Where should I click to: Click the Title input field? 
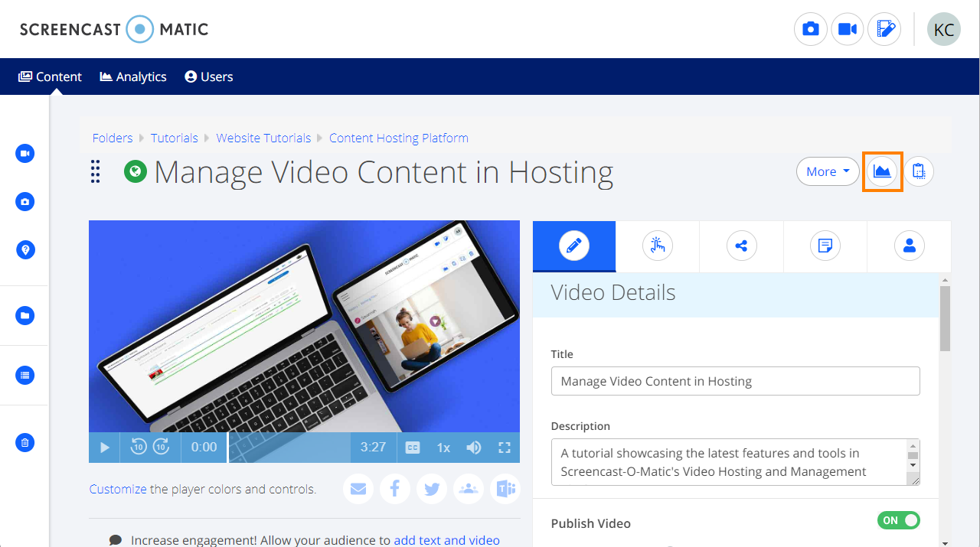coord(735,381)
